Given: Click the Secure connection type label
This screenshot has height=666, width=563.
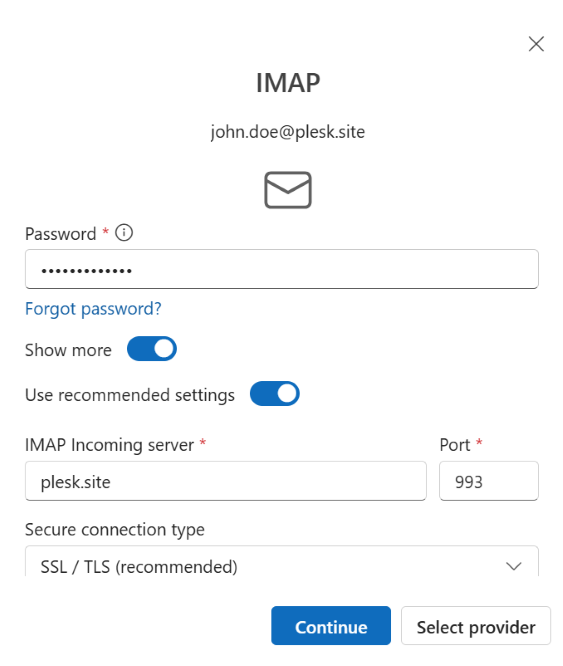Looking at the screenshot, I should point(115,530).
